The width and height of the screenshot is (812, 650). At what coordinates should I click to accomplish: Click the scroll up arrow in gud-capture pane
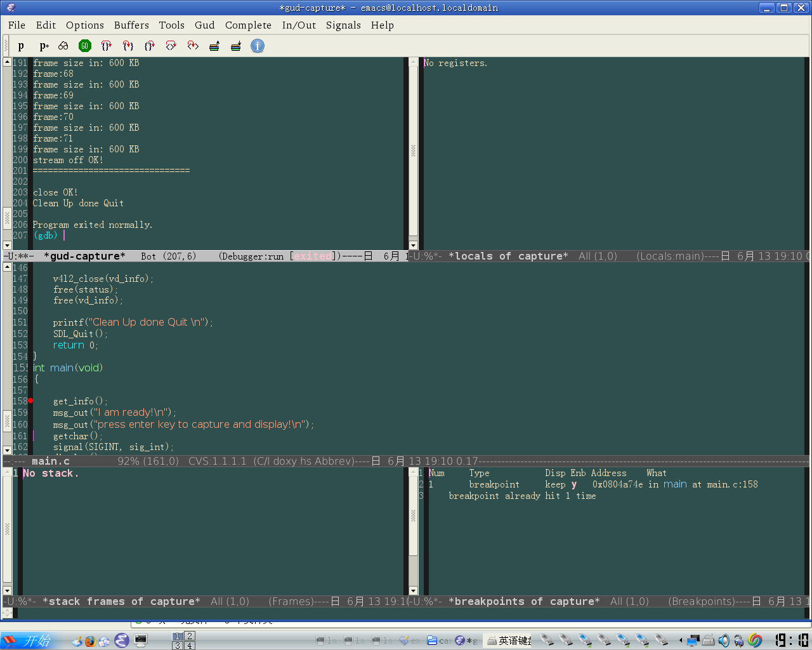click(7, 62)
